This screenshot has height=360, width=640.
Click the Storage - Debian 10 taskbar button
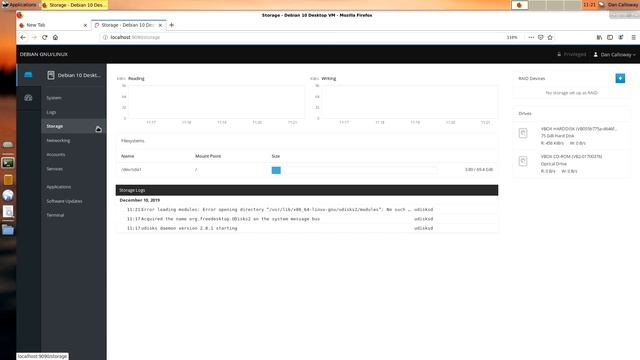(x=74, y=5)
